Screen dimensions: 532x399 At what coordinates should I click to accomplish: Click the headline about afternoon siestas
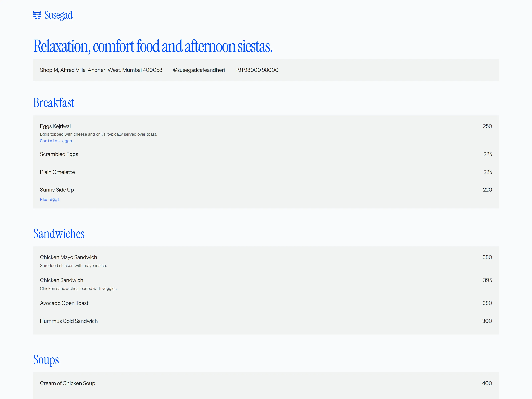(153, 46)
